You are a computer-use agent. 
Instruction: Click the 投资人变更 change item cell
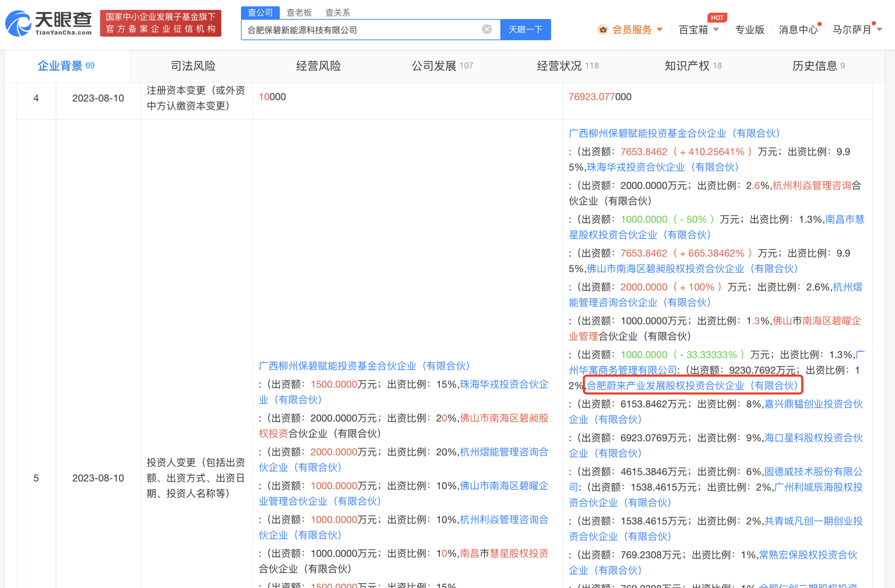(196, 478)
